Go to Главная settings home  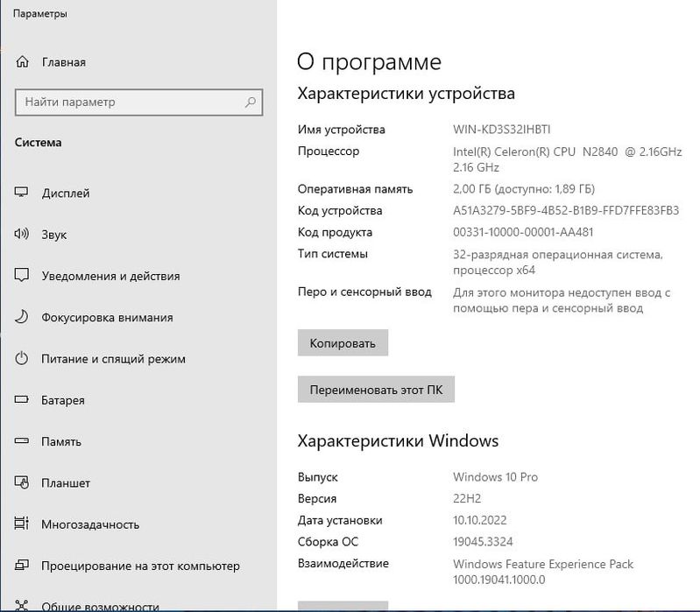coord(63,62)
